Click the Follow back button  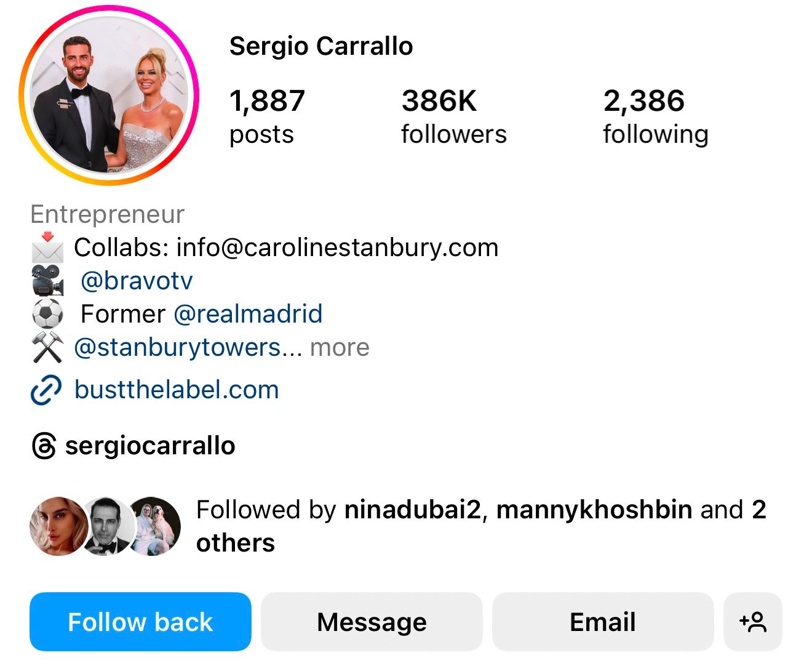(x=140, y=622)
